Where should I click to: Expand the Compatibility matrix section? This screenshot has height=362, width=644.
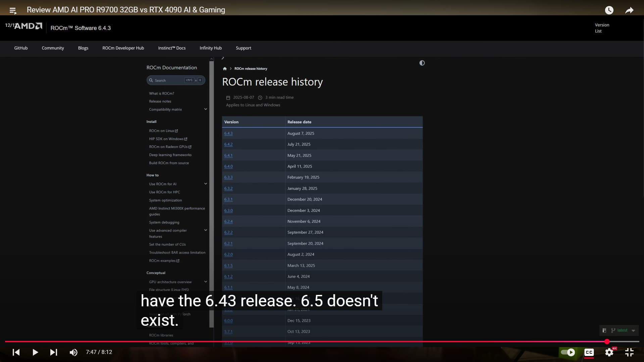click(x=205, y=109)
